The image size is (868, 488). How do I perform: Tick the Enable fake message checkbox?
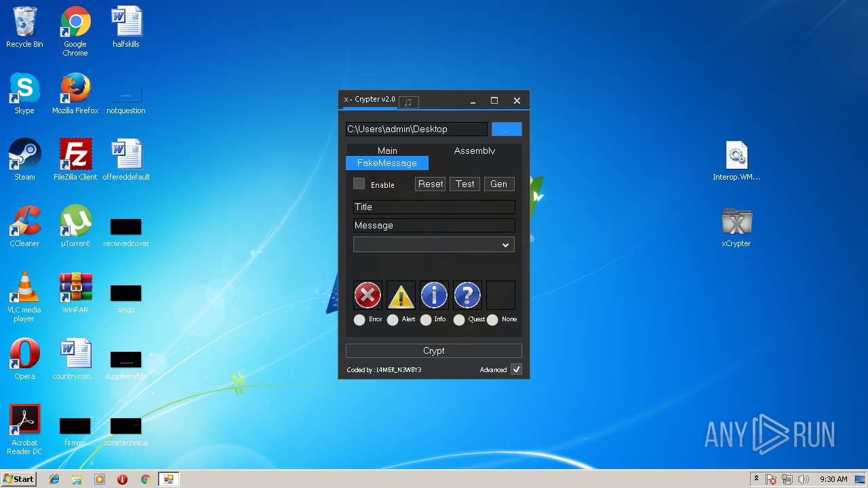359,184
